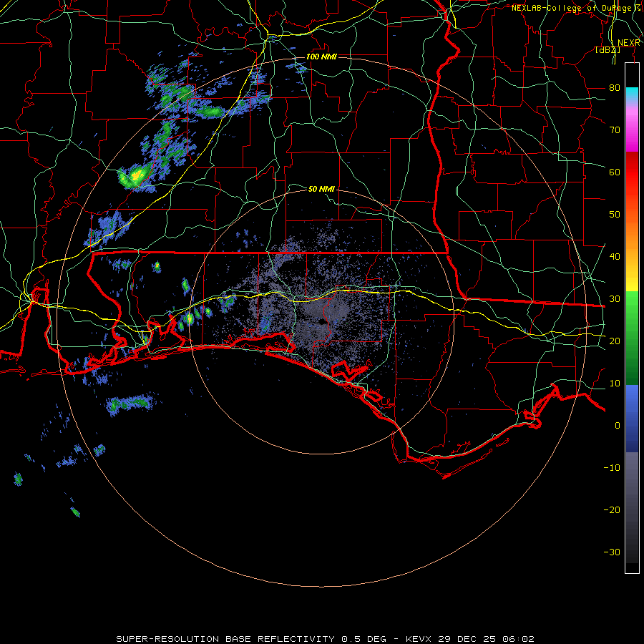644x644 pixels.
Task: Pick the magenta-pink band of the color scale
Action: coord(632,130)
